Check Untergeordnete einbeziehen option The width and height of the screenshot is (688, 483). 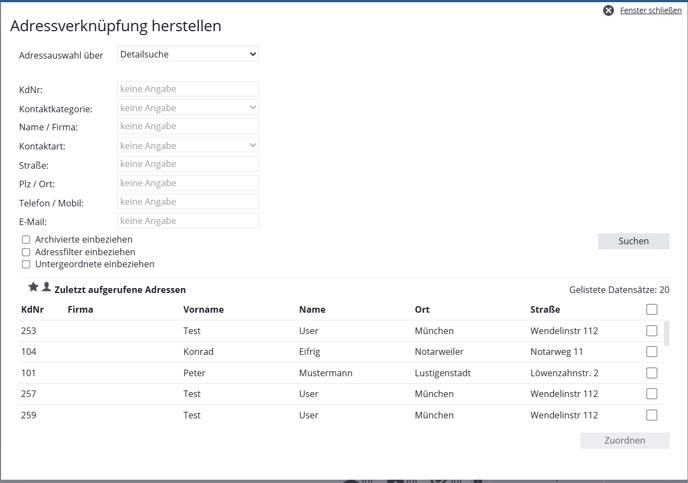tap(26, 264)
